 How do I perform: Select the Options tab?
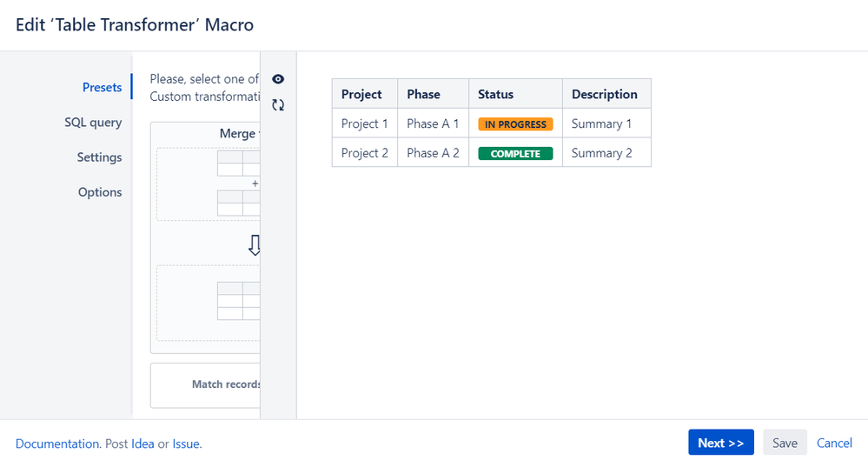pyautogui.click(x=100, y=192)
